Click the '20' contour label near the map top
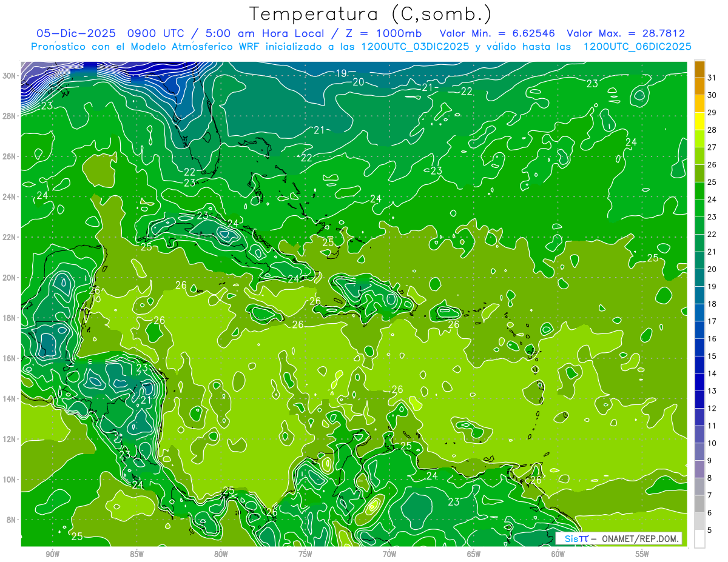This screenshot has height=562, width=728. click(x=359, y=82)
